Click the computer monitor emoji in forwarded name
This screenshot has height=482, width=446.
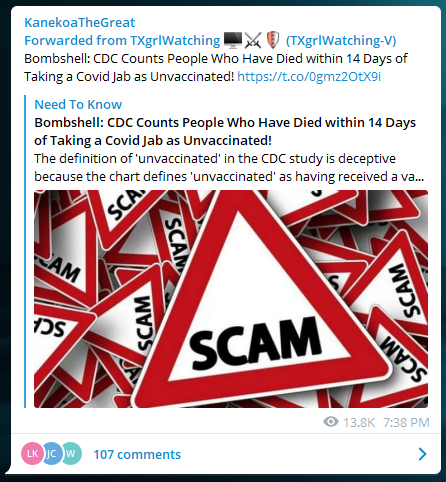[x=233, y=40]
